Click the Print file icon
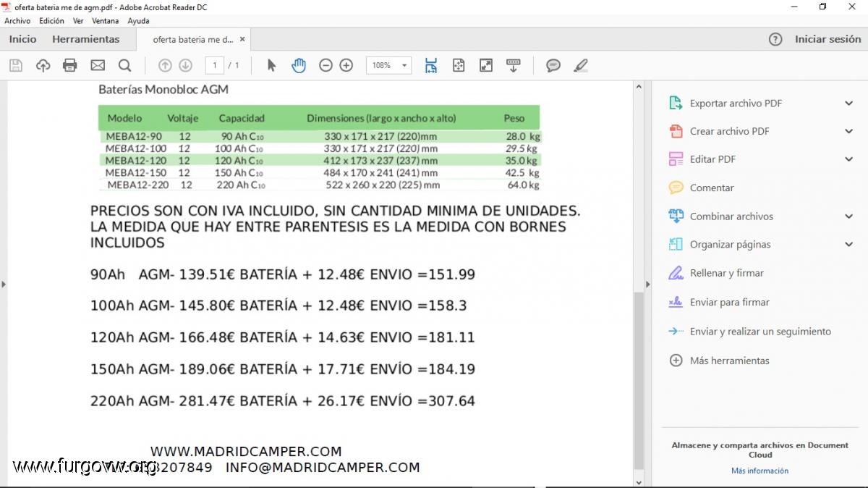The image size is (868, 488). pos(70,66)
